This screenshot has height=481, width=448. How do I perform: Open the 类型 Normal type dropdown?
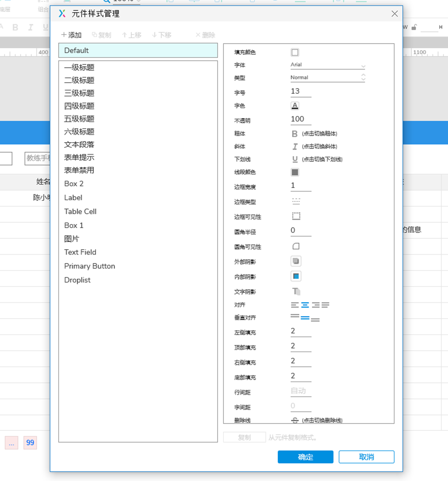tap(328, 78)
